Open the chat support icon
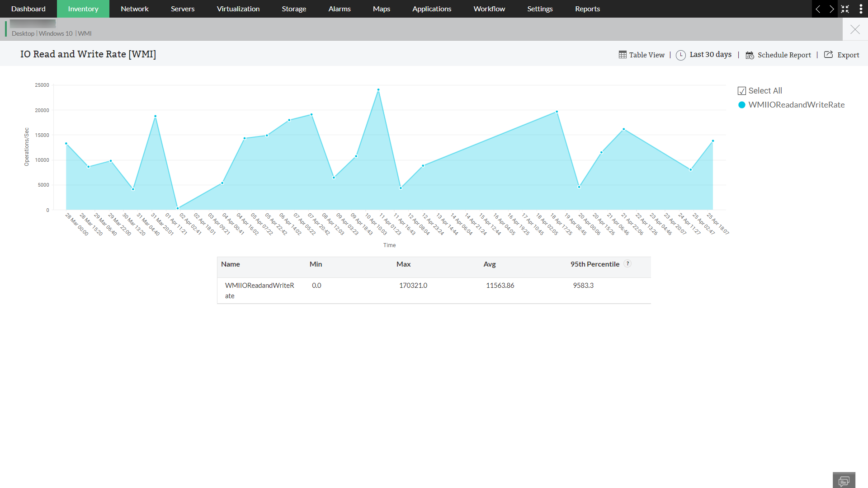This screenshot has height=488, width=868. (844, 481)
